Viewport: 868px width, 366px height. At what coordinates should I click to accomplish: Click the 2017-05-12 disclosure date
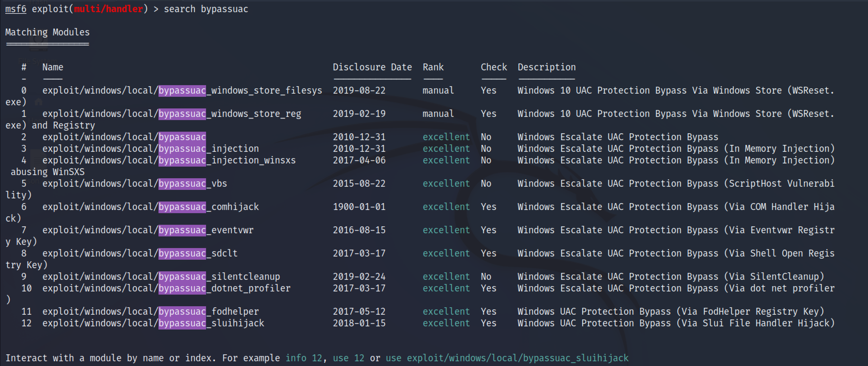[x=359, y=311]
